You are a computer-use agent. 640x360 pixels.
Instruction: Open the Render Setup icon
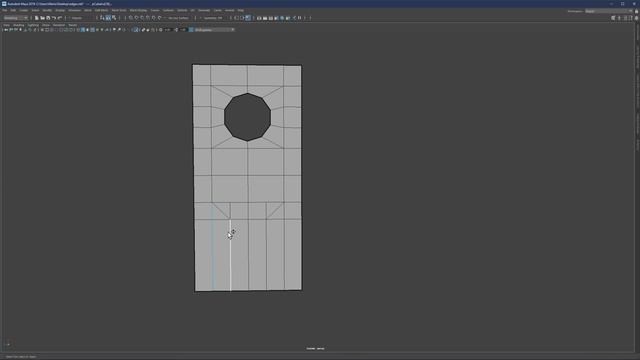point(288,18)
